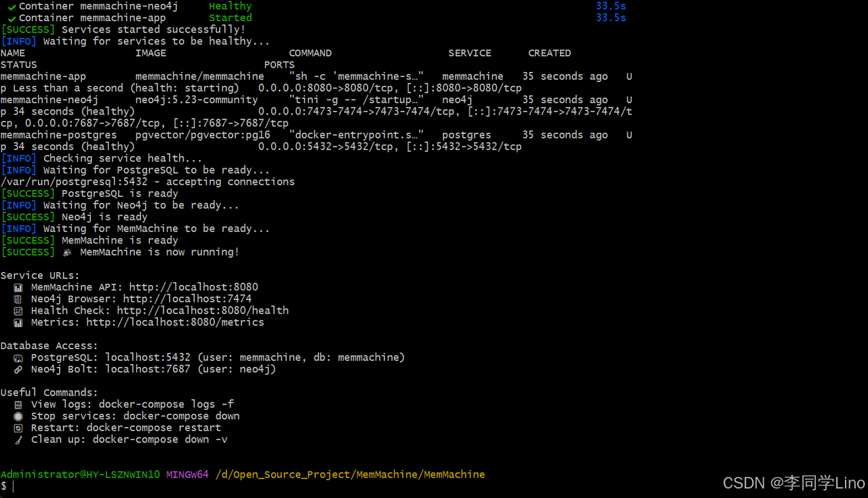Click the 'Database Access:' heading
The width and height of the screenshot is (868, 498).
49,345
